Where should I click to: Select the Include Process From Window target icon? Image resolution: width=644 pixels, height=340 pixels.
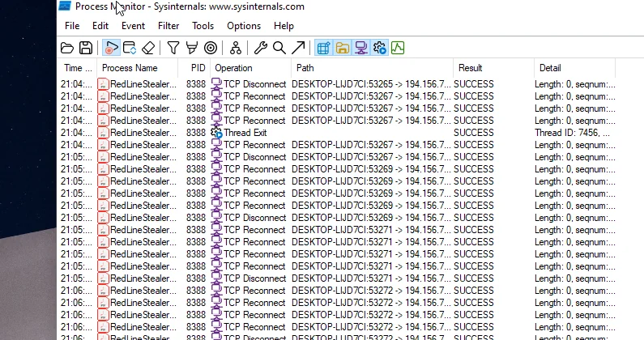click(211, 48)
